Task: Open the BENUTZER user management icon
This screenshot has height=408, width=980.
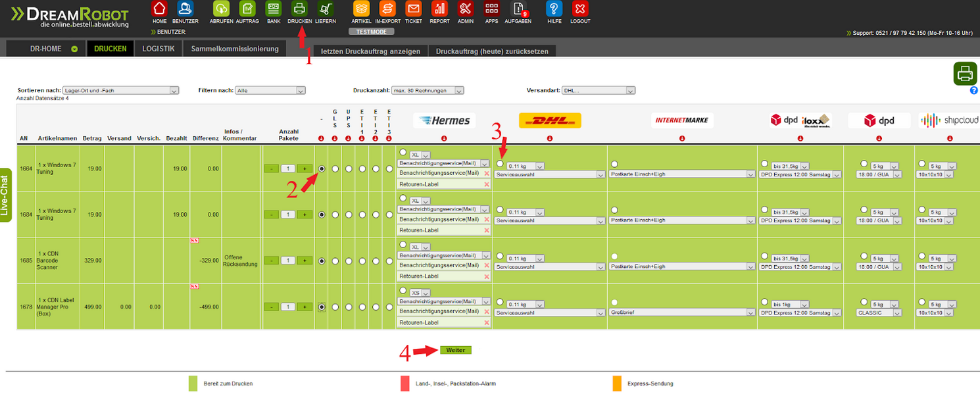Action: point(185,9)
